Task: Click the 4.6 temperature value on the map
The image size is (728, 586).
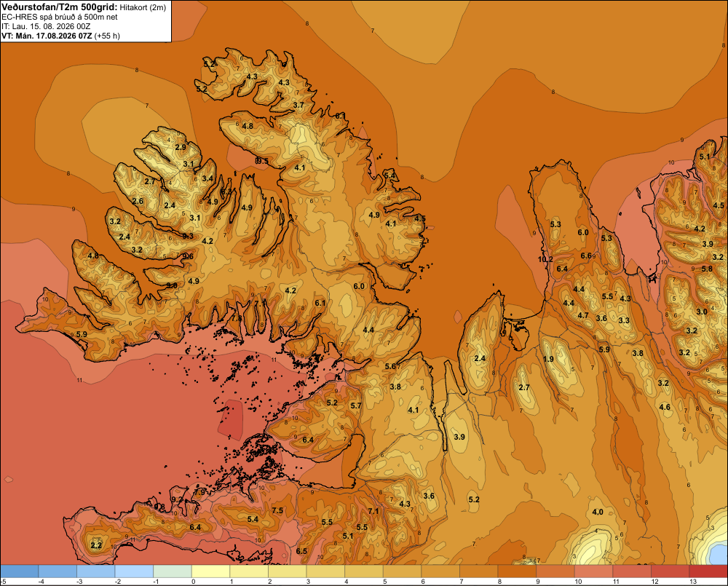Action: 665,407
